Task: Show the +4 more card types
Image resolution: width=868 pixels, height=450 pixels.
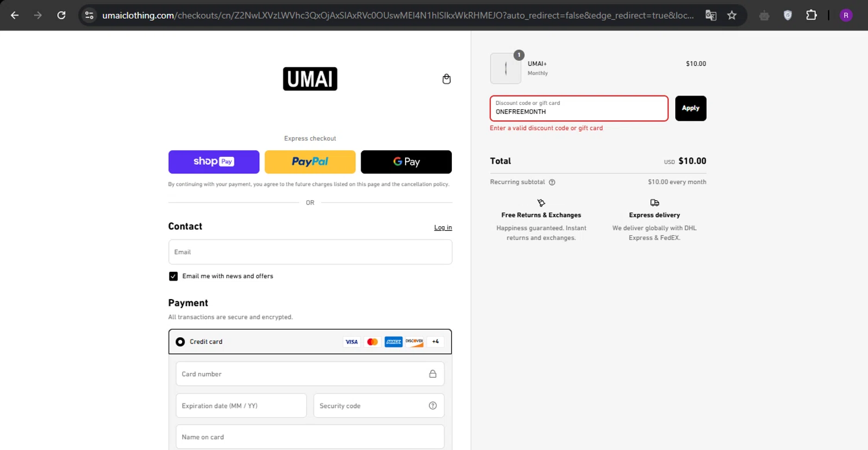Action: point(435,342)
